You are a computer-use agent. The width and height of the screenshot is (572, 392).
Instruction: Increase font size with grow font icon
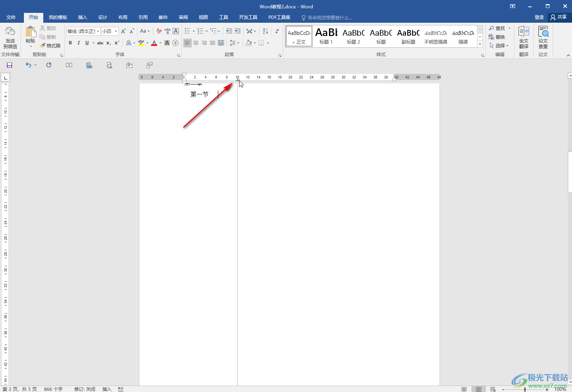[x=123, y=31]
